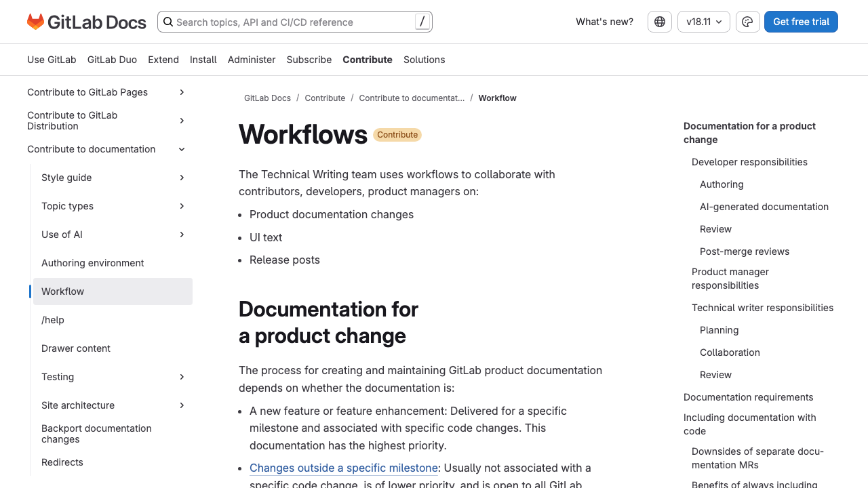Open Style guide in sidebar
The image size is (868, 488).
click(66, 178)
